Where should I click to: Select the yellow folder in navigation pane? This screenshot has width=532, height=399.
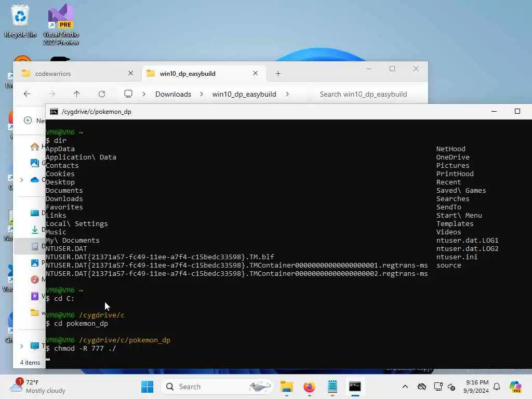(35, 312)
